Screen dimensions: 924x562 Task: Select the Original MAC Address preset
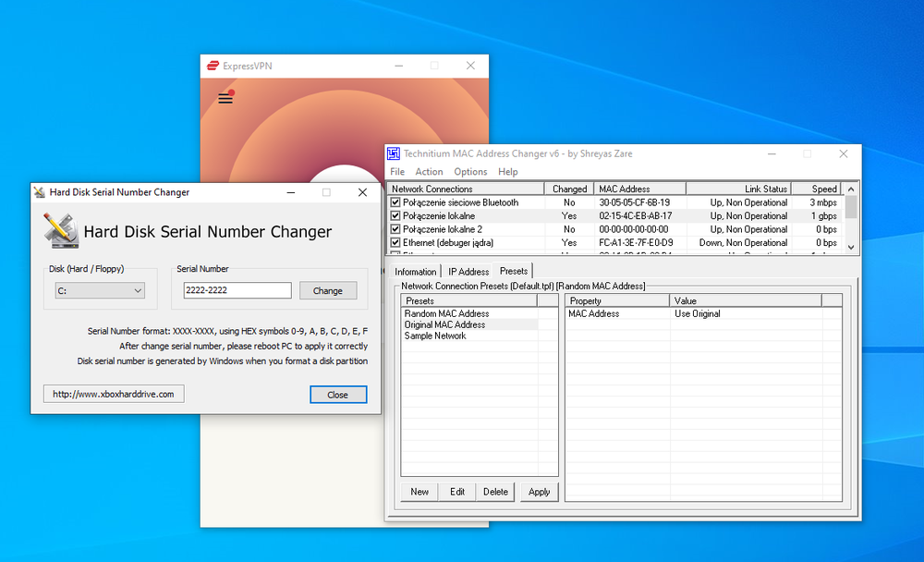coord(445,324)
